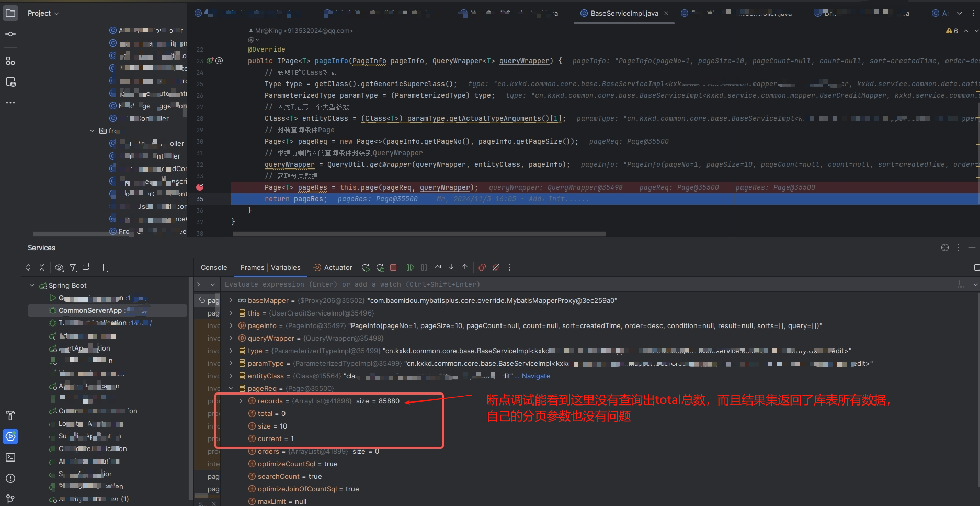
Task: Collapse the Spring Boot services node
Action: 32,285
